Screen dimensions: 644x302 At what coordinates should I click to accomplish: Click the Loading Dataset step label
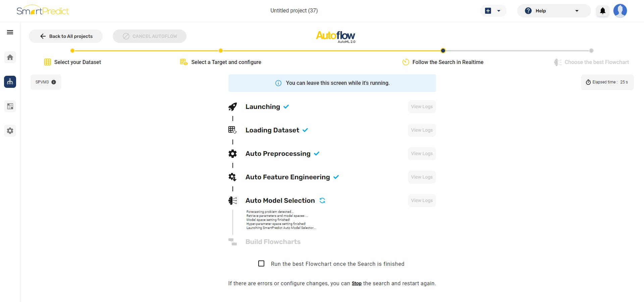272,130
